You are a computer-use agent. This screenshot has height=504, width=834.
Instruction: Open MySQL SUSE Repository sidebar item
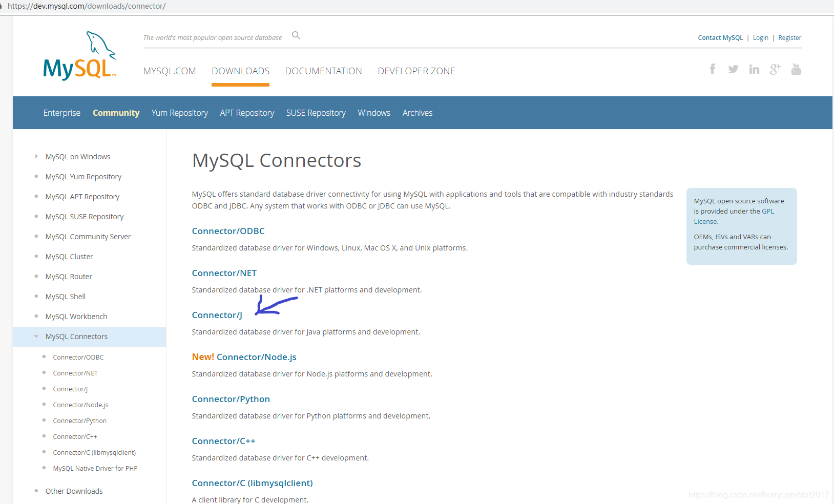[x=85, y=217]
